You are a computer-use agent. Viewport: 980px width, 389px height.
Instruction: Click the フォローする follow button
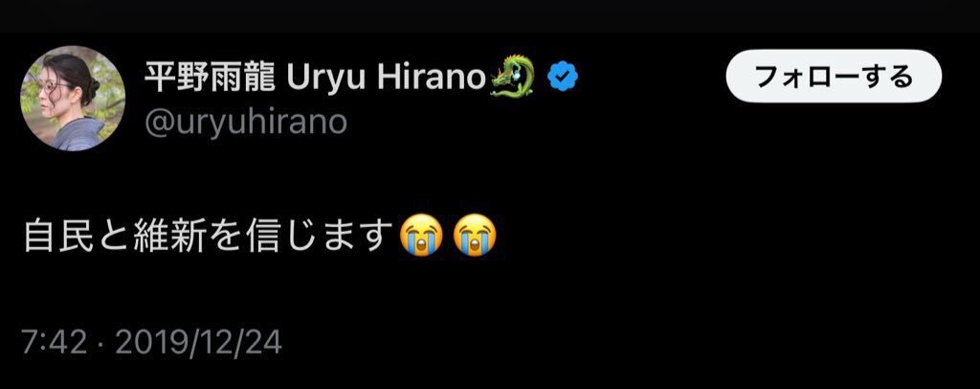[834, 77]
